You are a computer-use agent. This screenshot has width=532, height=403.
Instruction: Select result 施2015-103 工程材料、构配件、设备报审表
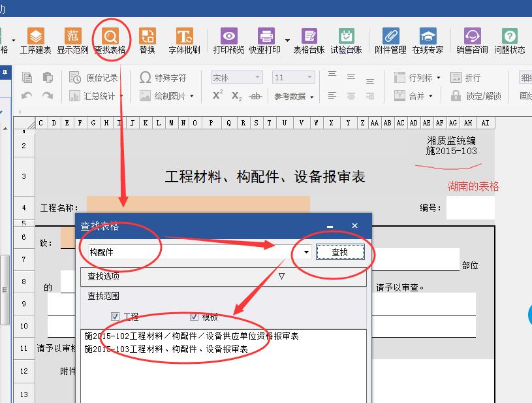pos(166,349)
